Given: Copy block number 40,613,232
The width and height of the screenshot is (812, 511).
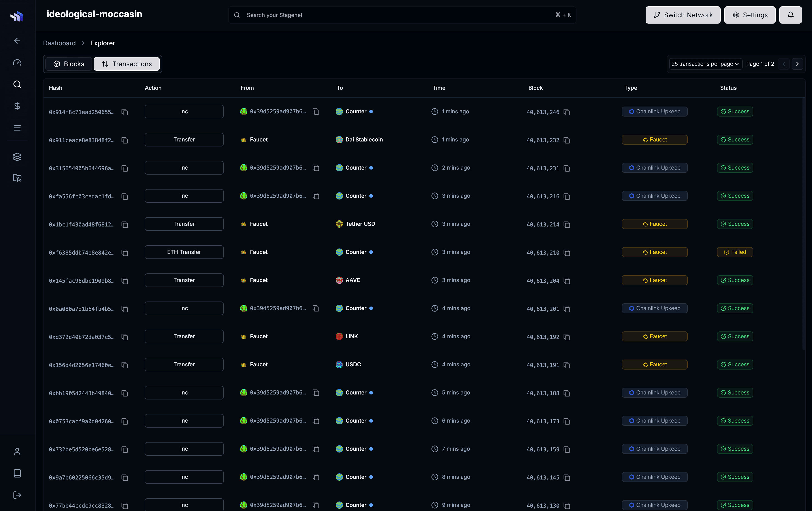Looking at the screenshot, I should click(567, 140).
